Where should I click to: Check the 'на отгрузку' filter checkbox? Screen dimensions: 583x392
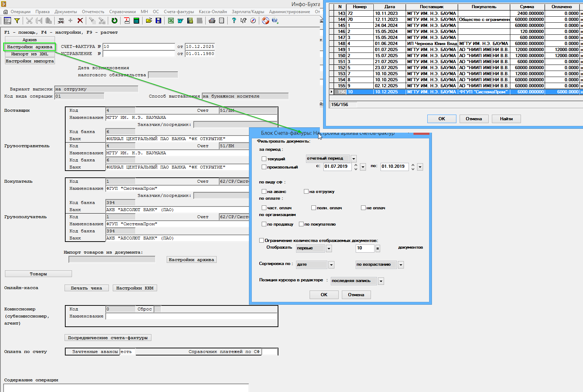(306, 192)
